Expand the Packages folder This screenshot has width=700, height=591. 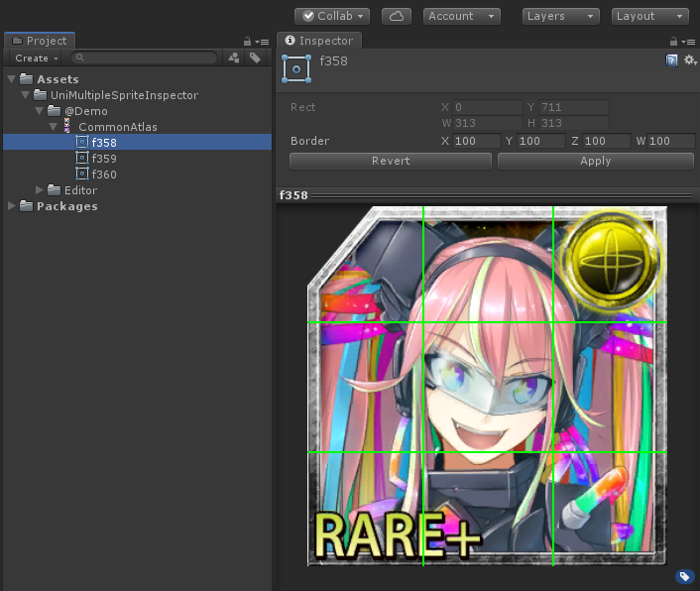click(12, 206)
